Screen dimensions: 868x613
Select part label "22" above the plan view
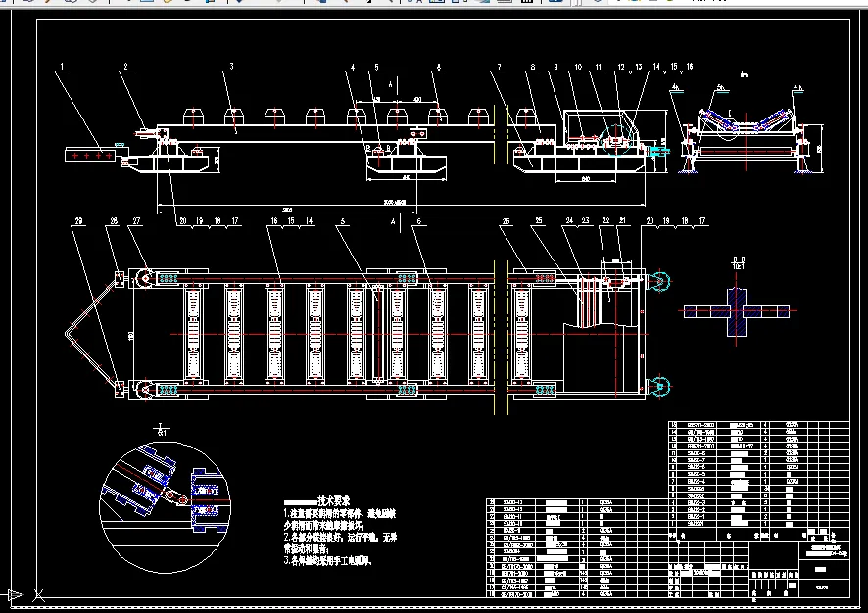pyautogui.click(x=605, y=220)
